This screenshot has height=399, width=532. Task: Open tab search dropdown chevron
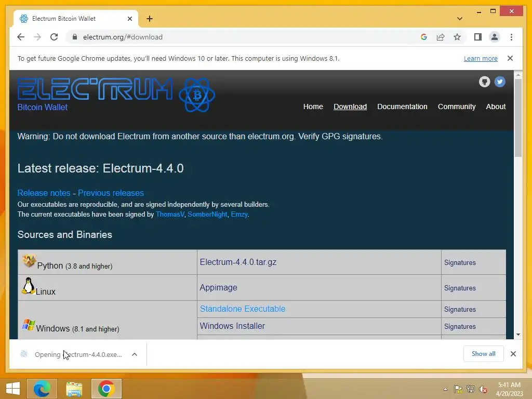[460, 19]
